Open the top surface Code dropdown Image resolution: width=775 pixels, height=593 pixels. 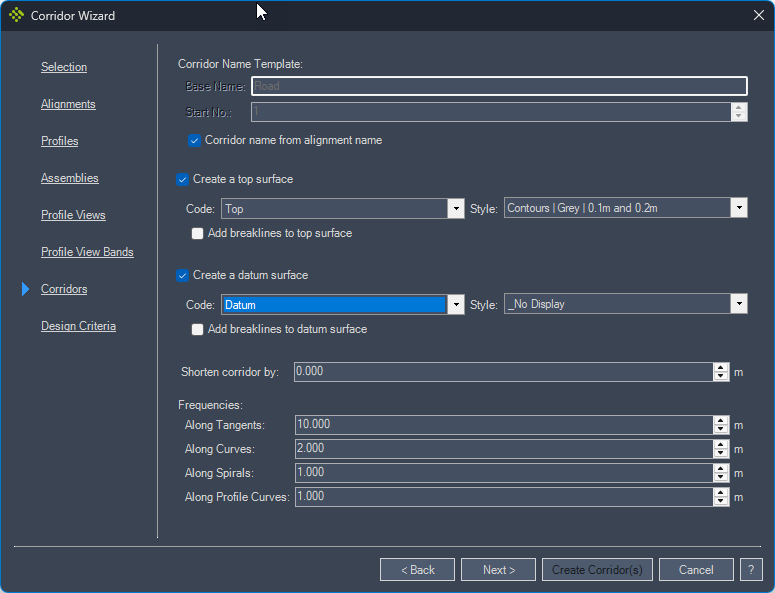point(456,209)
